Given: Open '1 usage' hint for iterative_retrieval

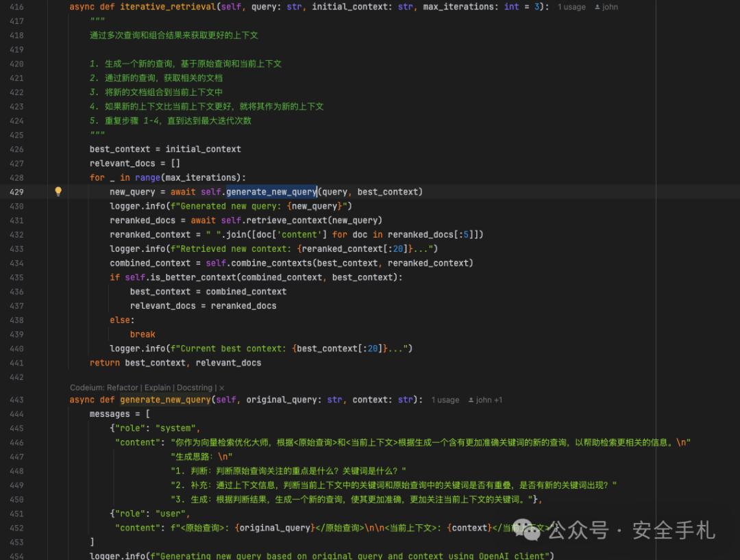Looking at the screenshot, I should click(571, 7).
